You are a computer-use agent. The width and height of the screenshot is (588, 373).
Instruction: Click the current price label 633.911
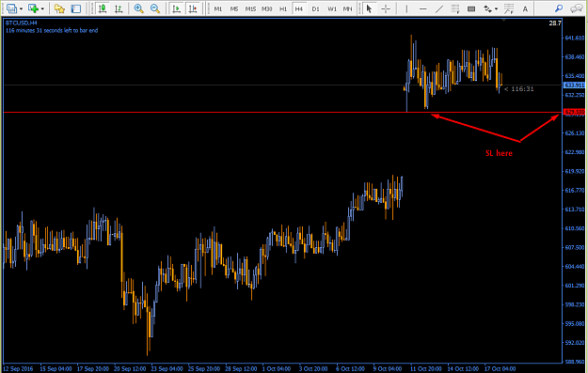pyautogui.click(x=574, y=85)
